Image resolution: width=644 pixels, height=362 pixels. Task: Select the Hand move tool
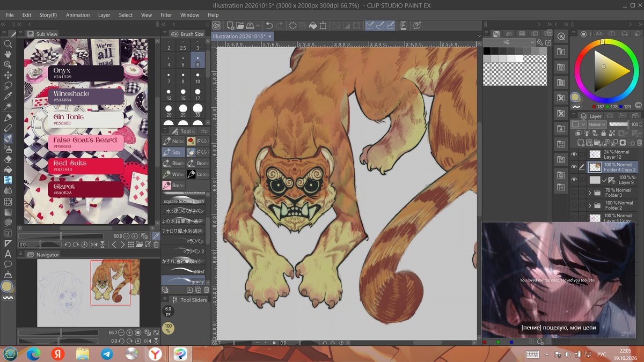click(8, 54)
